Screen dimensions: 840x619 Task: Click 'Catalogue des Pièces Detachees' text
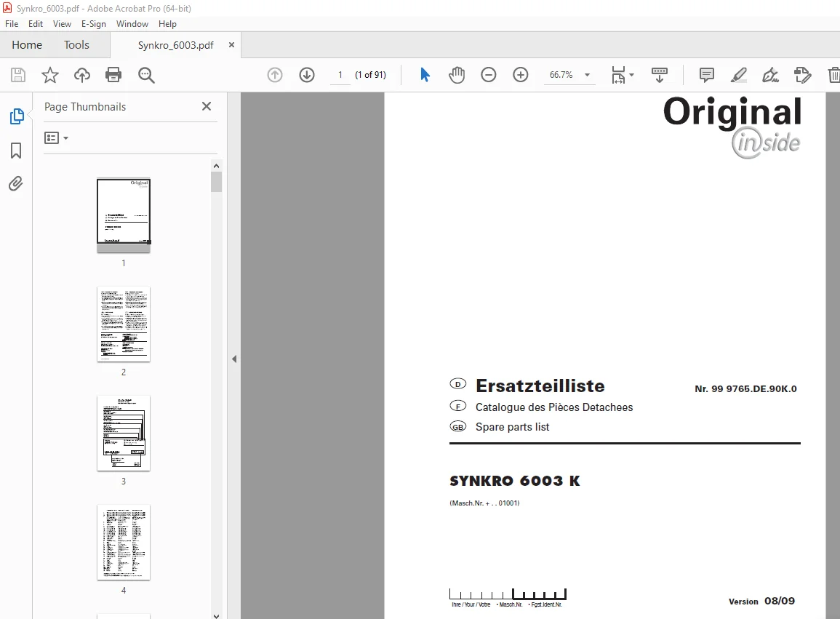(554, 407)
